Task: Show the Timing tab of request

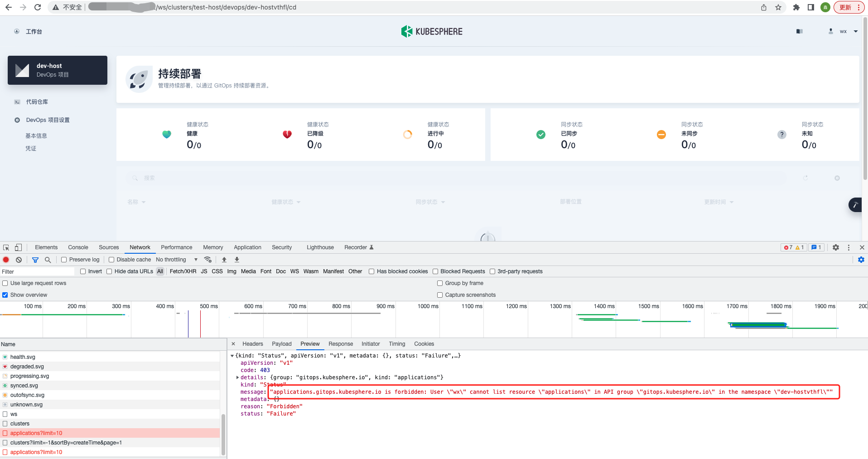Action: 397,344
